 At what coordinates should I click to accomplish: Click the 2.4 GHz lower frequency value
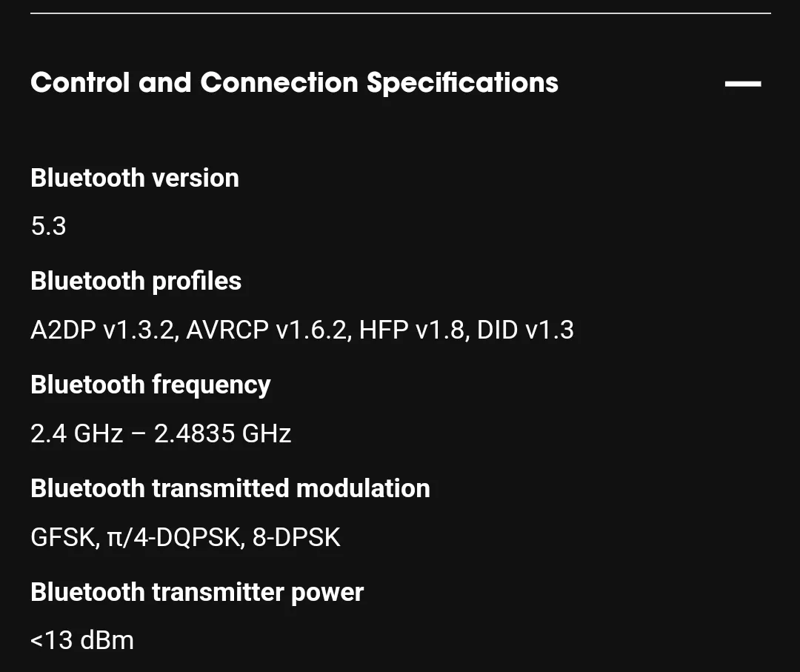pos(76,433)
